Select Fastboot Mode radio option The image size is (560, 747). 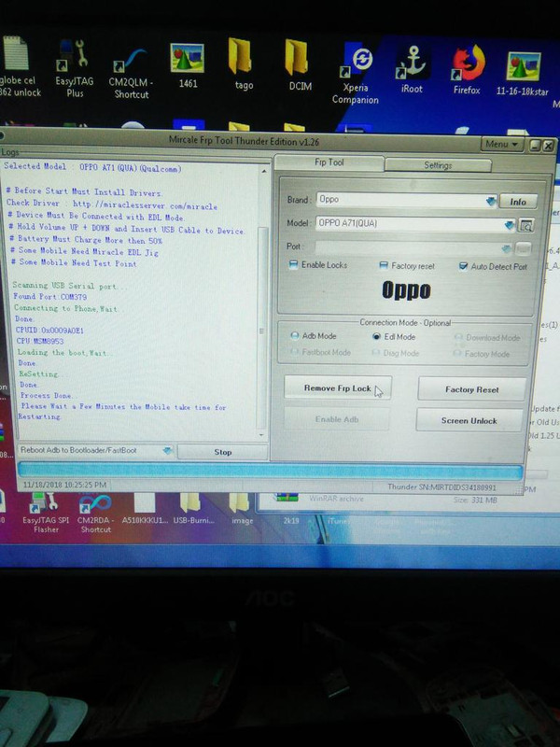click(x=295, y=352)
